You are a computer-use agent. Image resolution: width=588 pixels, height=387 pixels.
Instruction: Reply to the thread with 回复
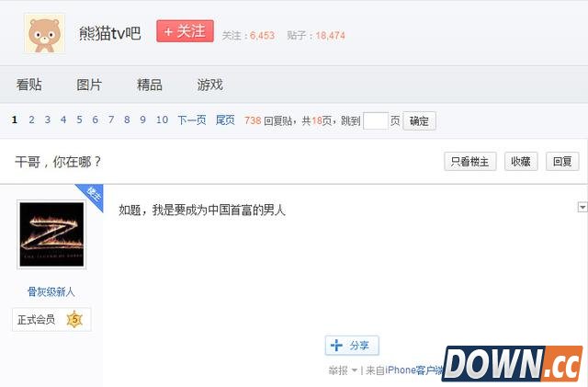[562, 162]
